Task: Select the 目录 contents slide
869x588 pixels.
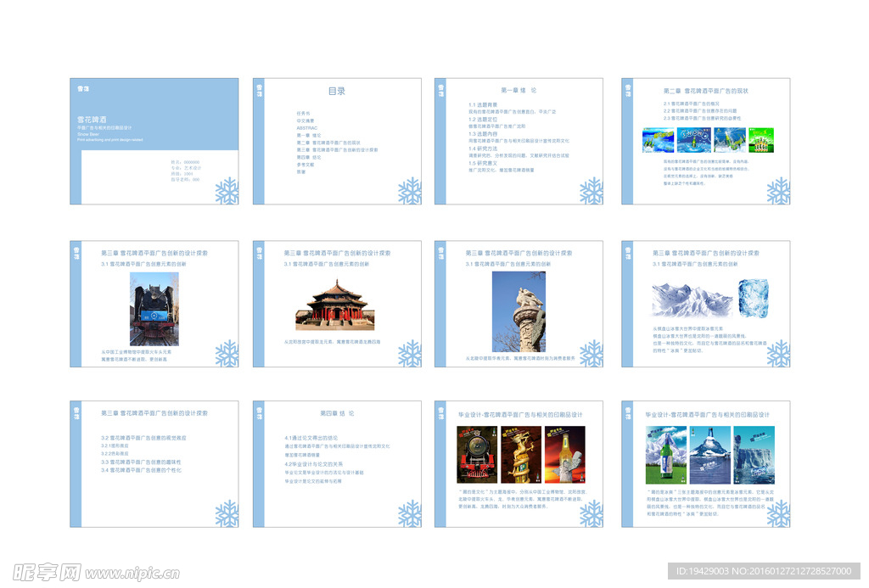Action: pos(337,142)
